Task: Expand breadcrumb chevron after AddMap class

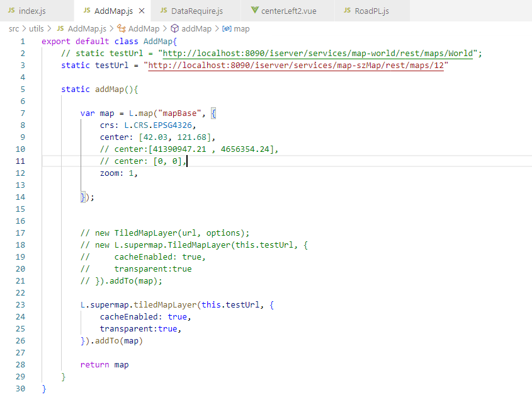Action: pyautogui.click(x=164, y=29)
